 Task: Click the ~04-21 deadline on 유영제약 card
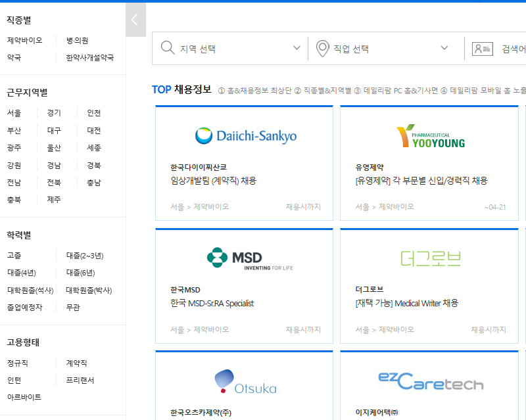click(495, 207)
